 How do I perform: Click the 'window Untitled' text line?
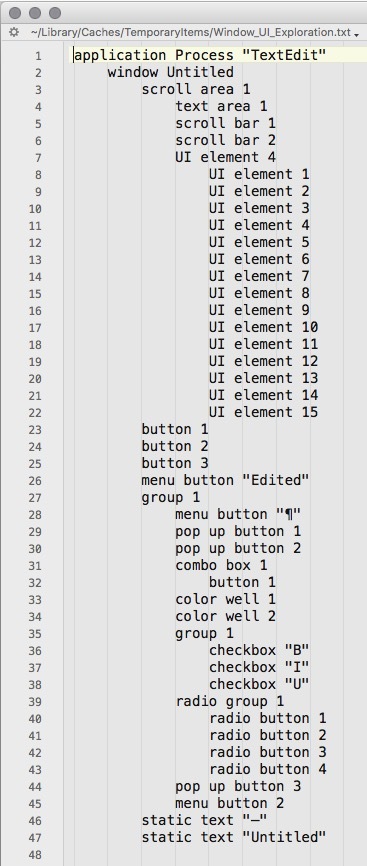170,72
